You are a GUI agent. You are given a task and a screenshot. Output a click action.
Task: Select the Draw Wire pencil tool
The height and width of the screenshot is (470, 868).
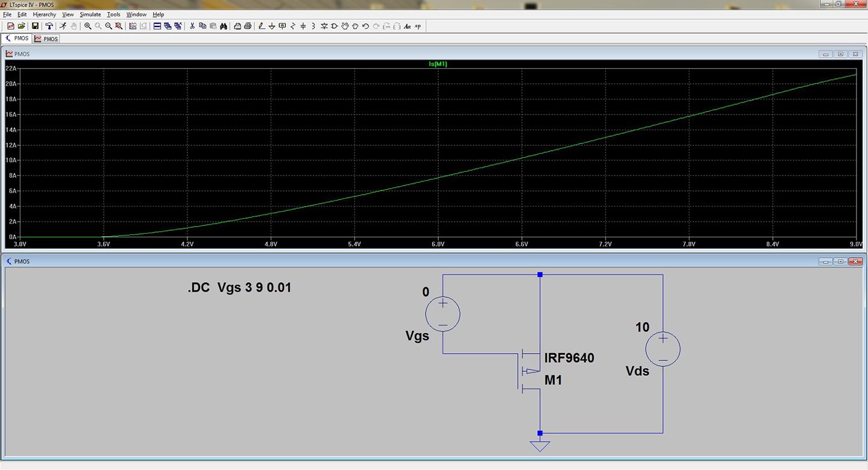click(x=262, y=26)
